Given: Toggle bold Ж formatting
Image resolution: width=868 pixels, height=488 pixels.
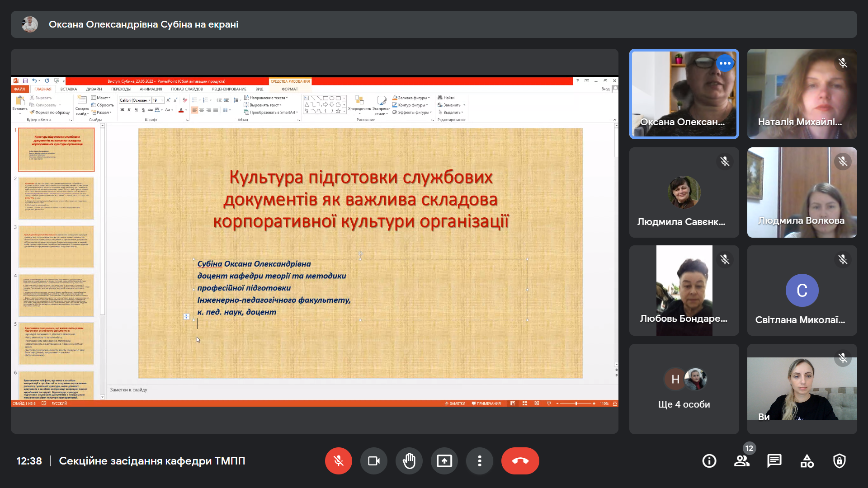Looking at the screenshot, I should pos(122,110).
